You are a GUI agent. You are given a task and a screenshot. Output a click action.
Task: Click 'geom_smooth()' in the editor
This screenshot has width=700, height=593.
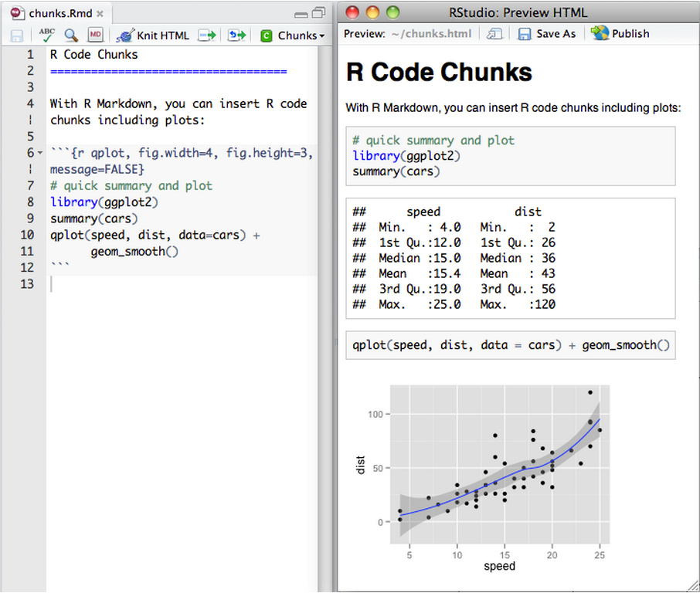coord(134,252)
